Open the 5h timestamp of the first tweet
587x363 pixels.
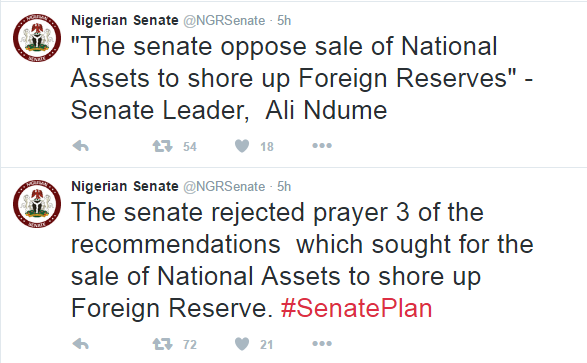(284, 21)
